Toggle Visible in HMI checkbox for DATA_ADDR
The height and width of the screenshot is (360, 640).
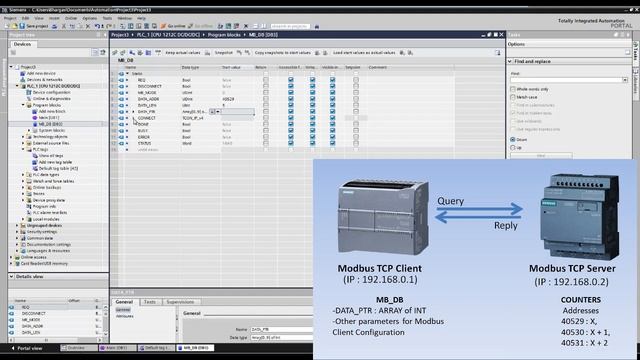click(332, 99)
